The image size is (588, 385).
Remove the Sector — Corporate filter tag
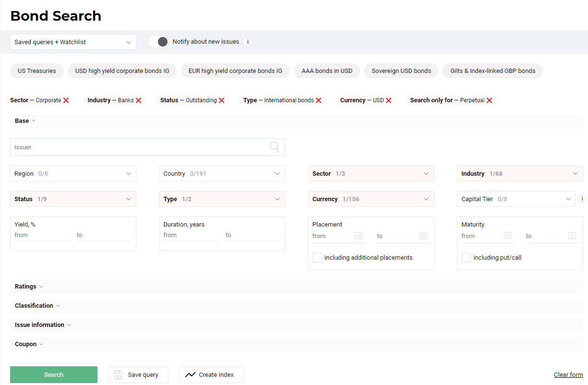(x=66, y=100)
